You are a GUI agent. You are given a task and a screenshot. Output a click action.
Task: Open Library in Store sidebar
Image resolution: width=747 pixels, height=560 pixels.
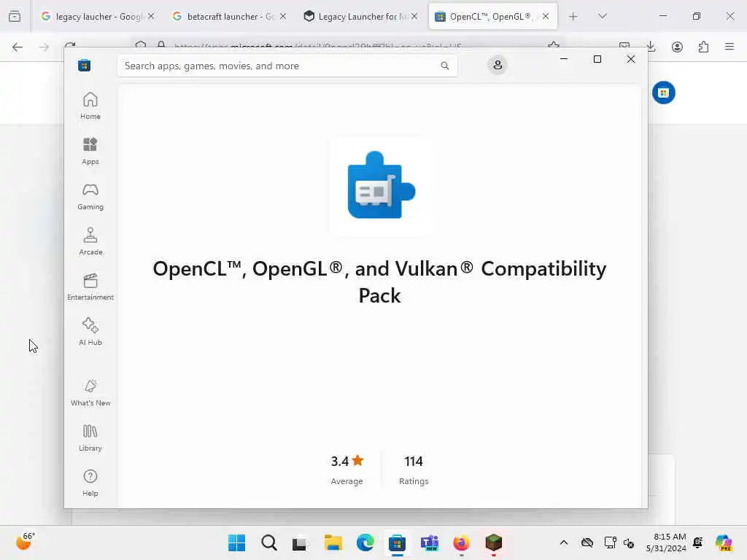click(x=90, y=437)
